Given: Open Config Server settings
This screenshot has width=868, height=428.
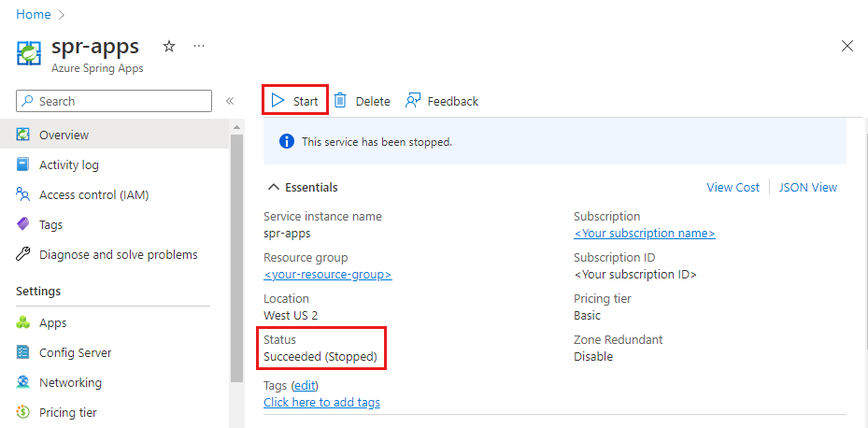Looking at the screenshot, I should (x=115, y=352).
